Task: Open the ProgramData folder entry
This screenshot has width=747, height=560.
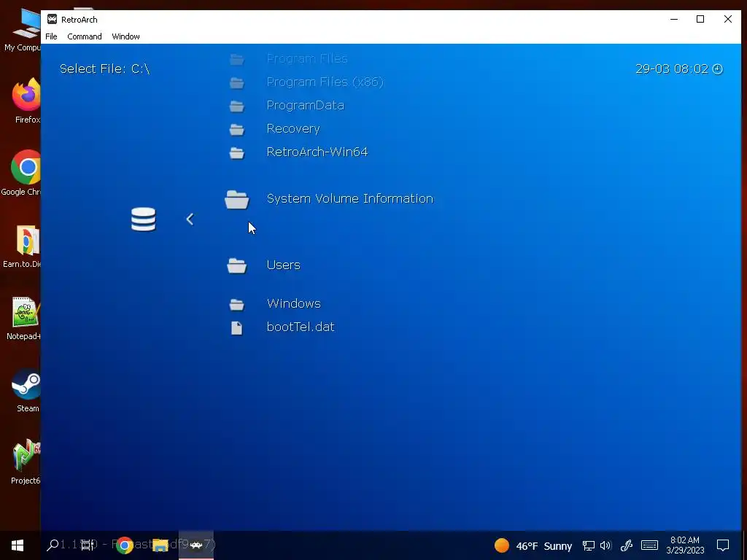Action: point(305,105)
